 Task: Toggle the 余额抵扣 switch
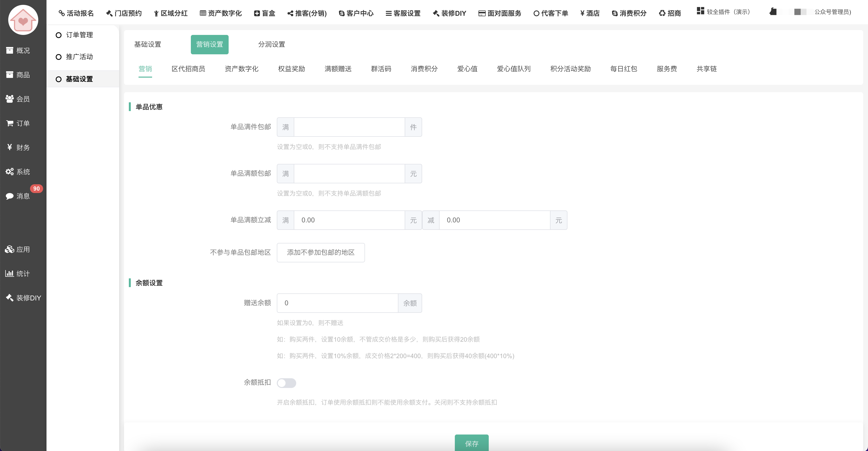(x=286, y=383)
